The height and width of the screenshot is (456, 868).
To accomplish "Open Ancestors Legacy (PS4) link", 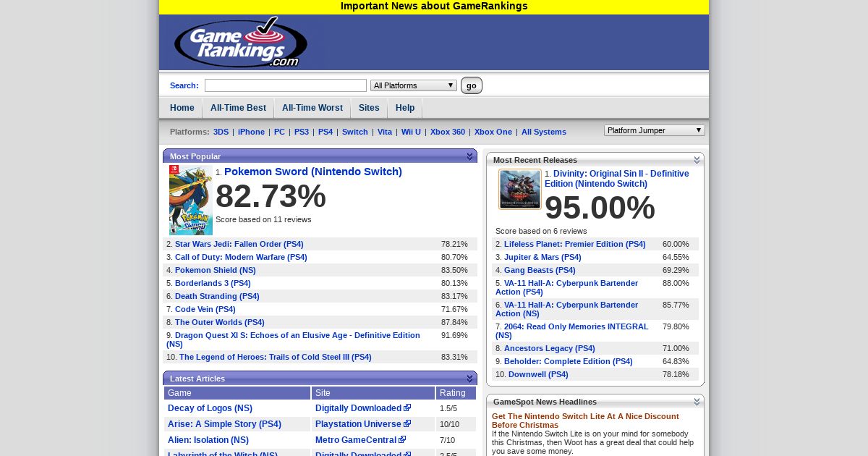I will [x=550, y=348].
